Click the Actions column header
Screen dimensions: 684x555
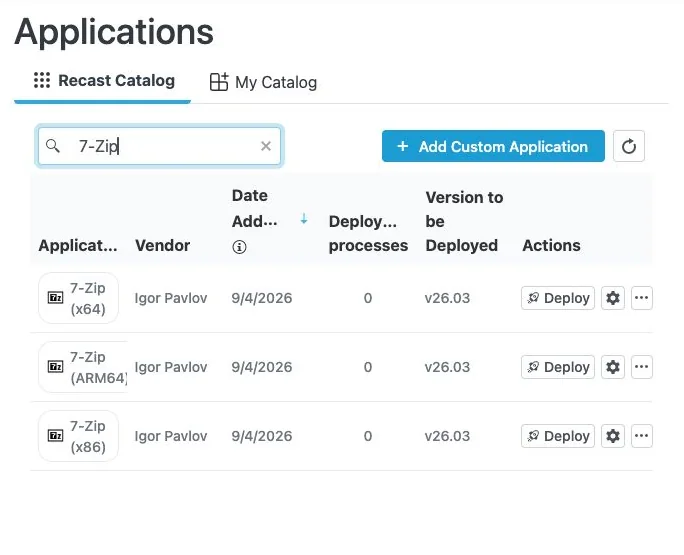click(551, 246)
